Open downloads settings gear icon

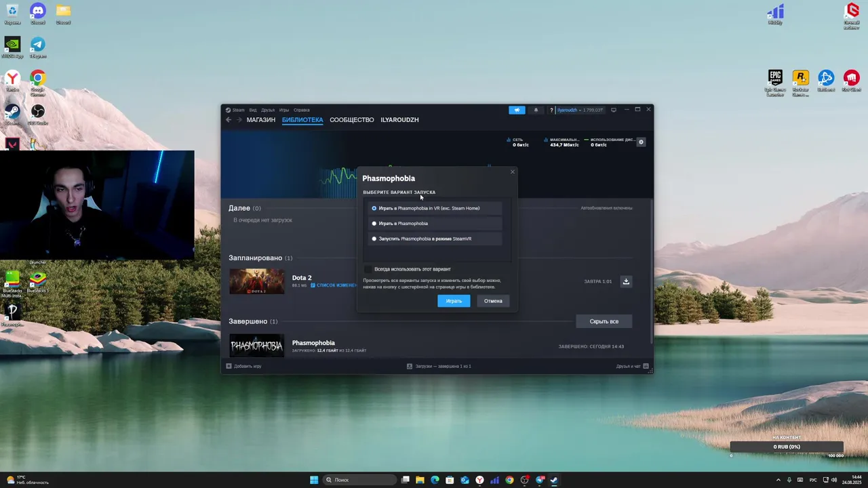point(641,142)
